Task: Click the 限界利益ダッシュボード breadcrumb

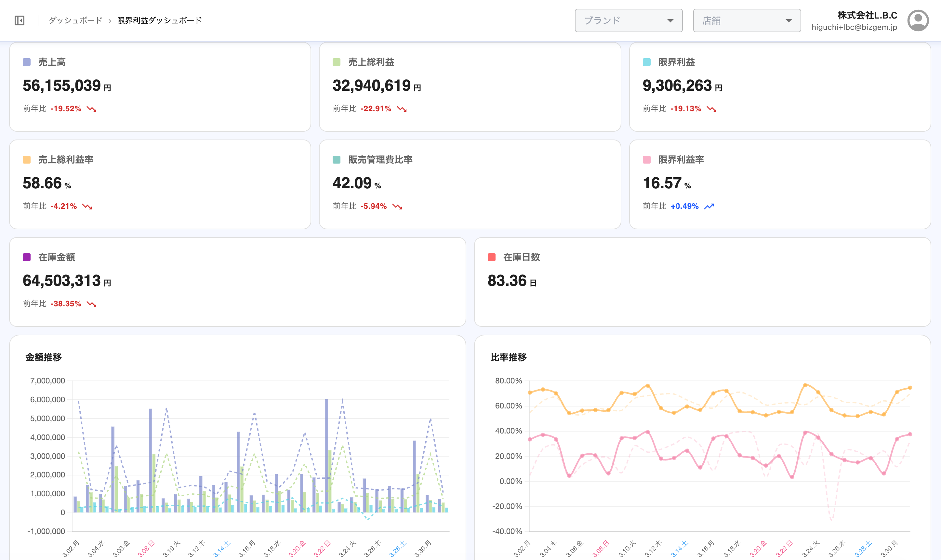Action: tap(159, 20)
